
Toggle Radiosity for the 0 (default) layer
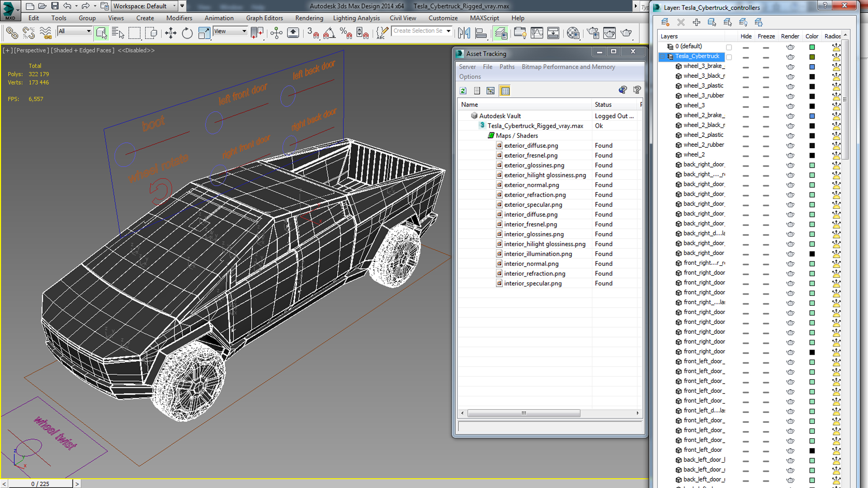836,47
